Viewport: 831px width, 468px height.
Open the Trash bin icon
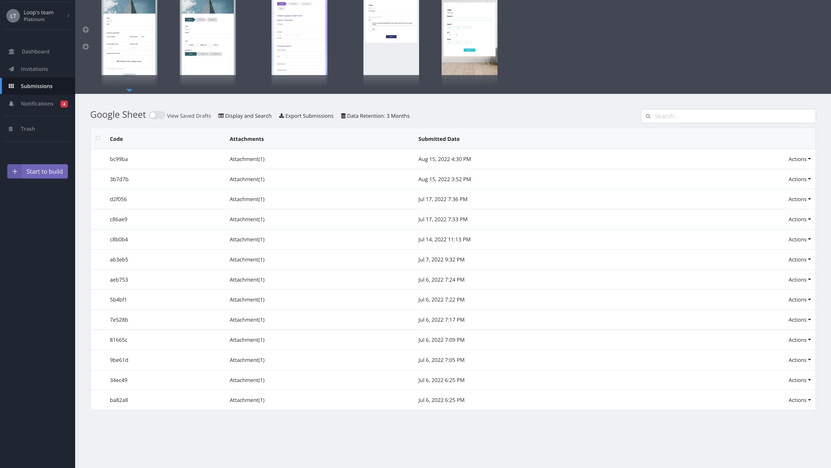(x=12, y=129)
